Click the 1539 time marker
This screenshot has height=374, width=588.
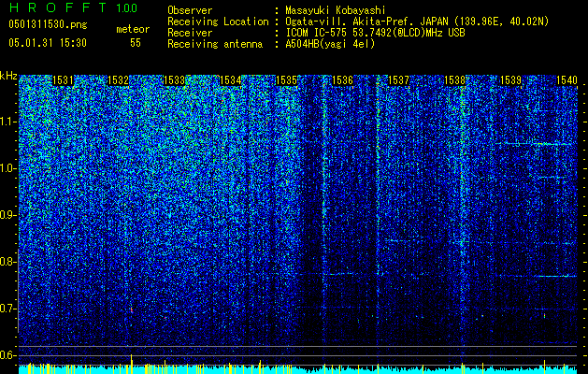click(510, 80)
